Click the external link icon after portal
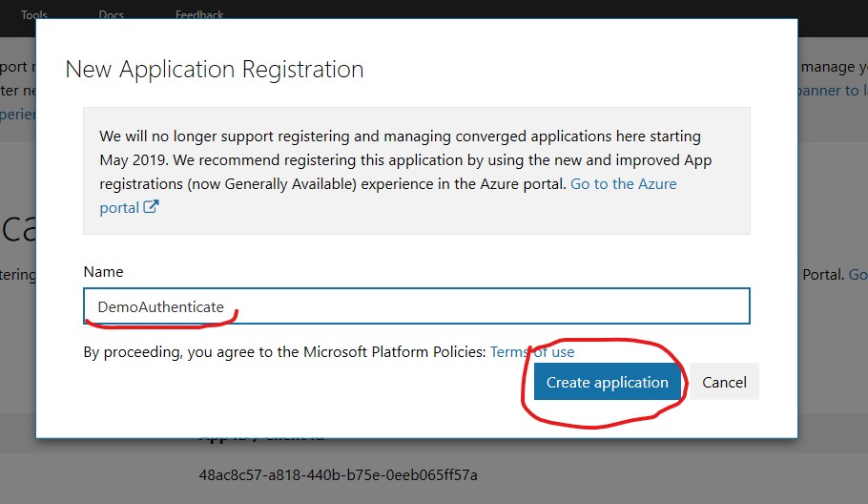The image size is (868, 504). coord(151,207)
